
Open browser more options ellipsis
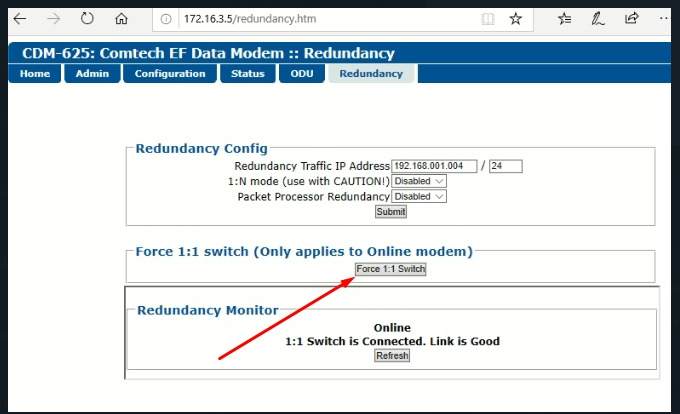pyautogui.click(x=664, y=18)
